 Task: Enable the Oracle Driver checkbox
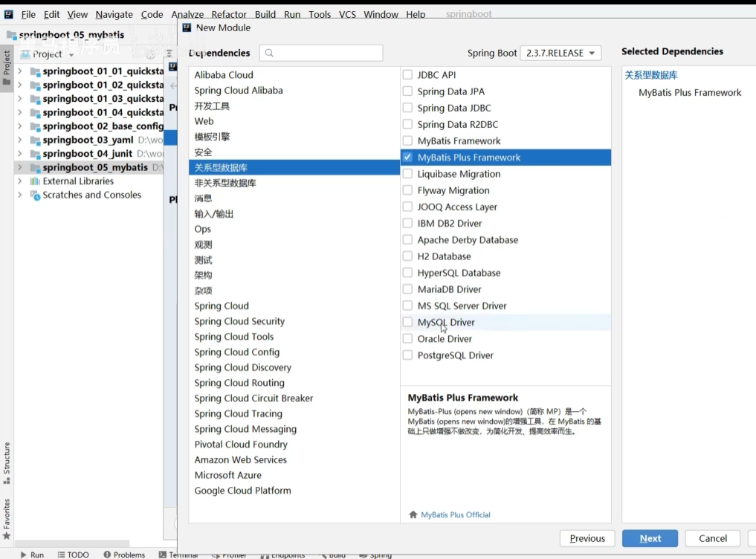click(x=407, y=338)
